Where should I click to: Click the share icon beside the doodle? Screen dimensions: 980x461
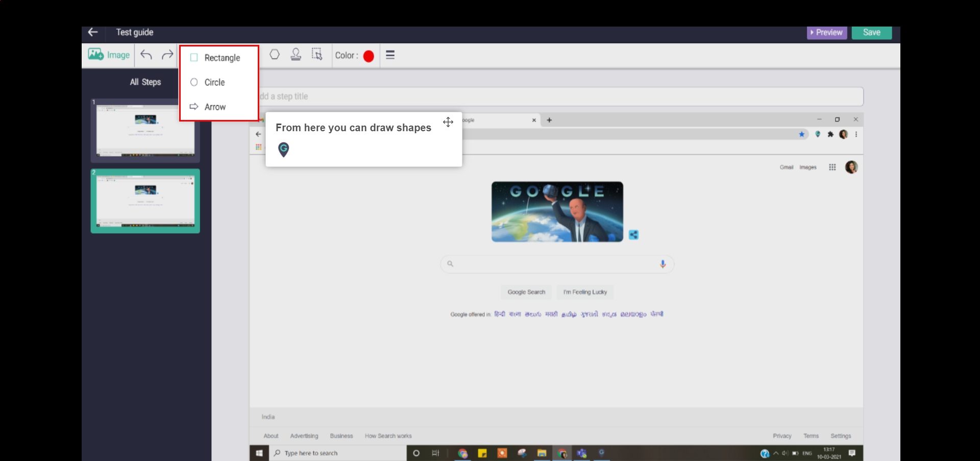click(x=633, y=235)
